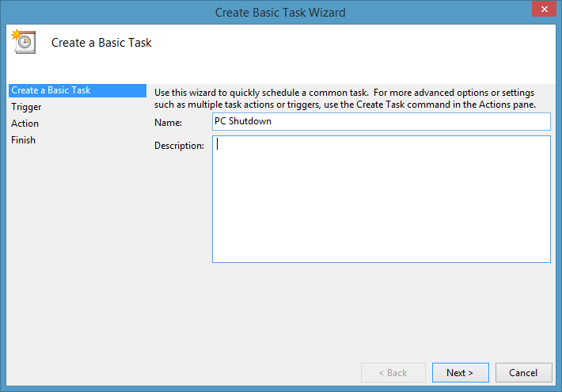Go to the Trigger step in sidebar
This screenshot has height=392, width=562.
(x=26, y=107)
